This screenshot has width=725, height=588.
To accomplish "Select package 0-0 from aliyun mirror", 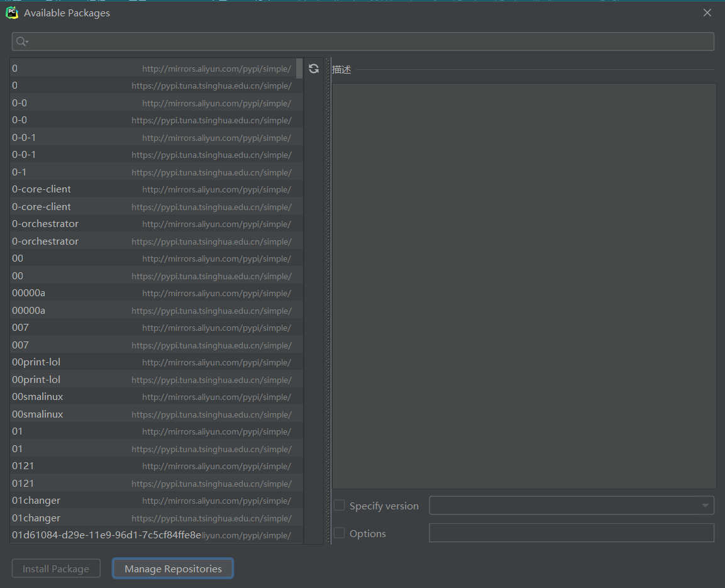I will (x=157, y=103).
